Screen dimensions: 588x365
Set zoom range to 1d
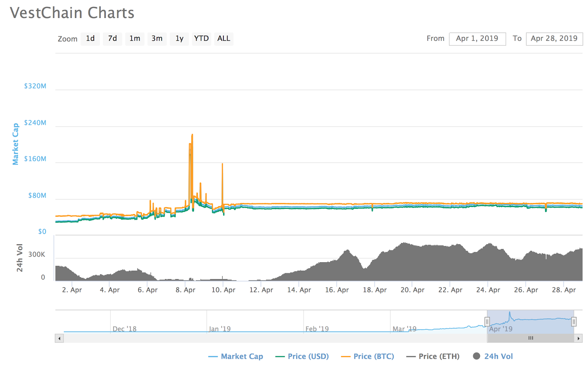click(90, 39)
